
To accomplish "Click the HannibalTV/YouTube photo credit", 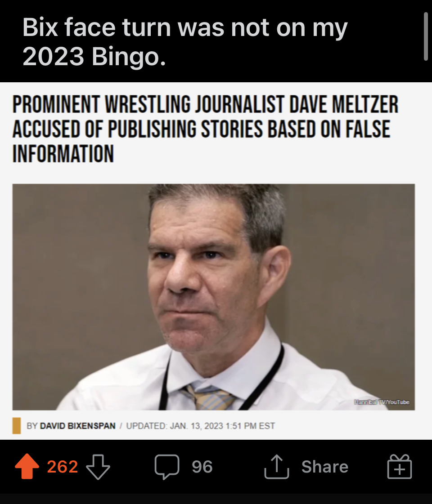I will pyautogui.click(x=382, y=402).
